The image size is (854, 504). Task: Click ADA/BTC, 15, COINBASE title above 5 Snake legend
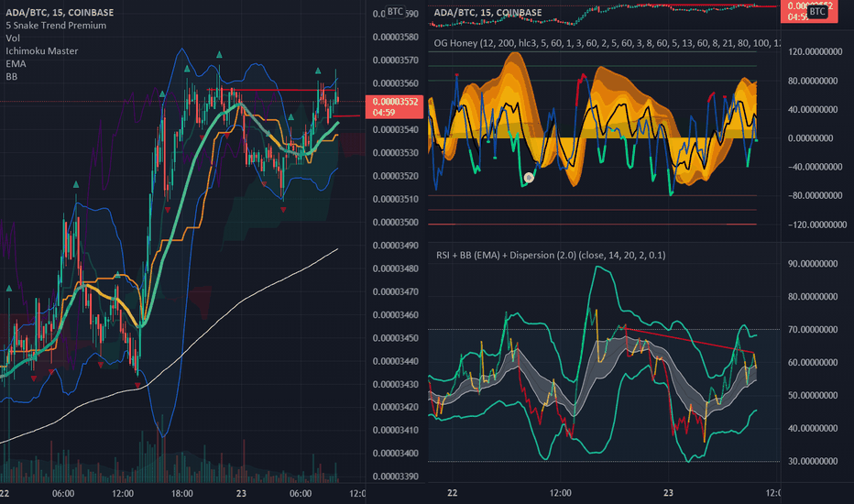pyautogui.click(x=60, y=12)
